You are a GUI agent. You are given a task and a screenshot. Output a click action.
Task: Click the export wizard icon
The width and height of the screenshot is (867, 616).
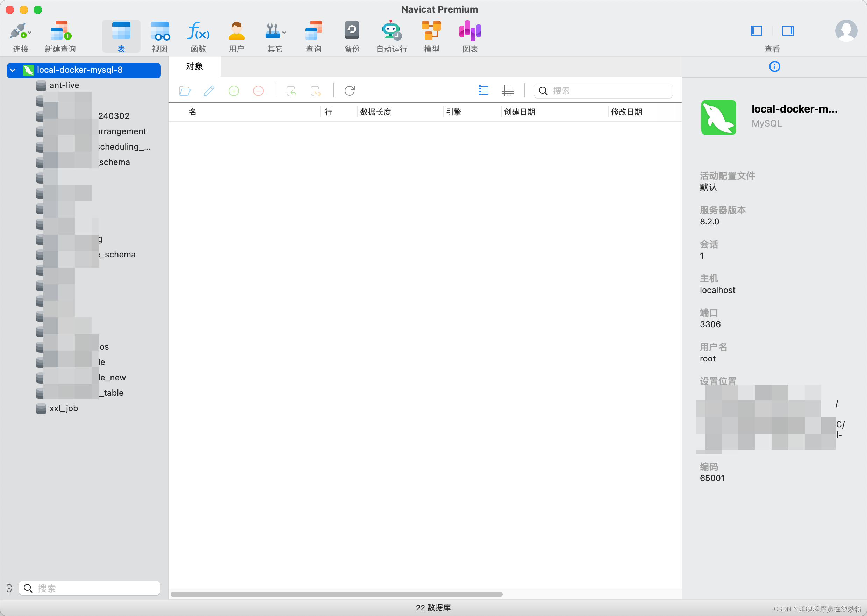click(316, 91)
